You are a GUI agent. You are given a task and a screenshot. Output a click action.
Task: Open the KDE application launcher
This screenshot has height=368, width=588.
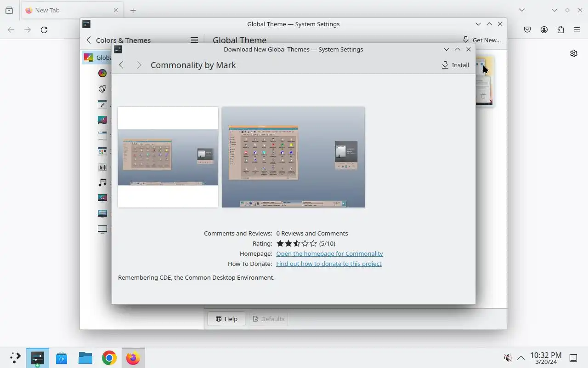[15, 358]
